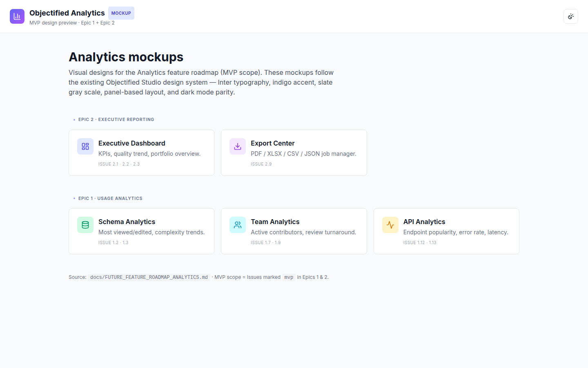The image size is (588, 368).
Task: Click the Export Center download icon
Action: [x=238, y=146]
